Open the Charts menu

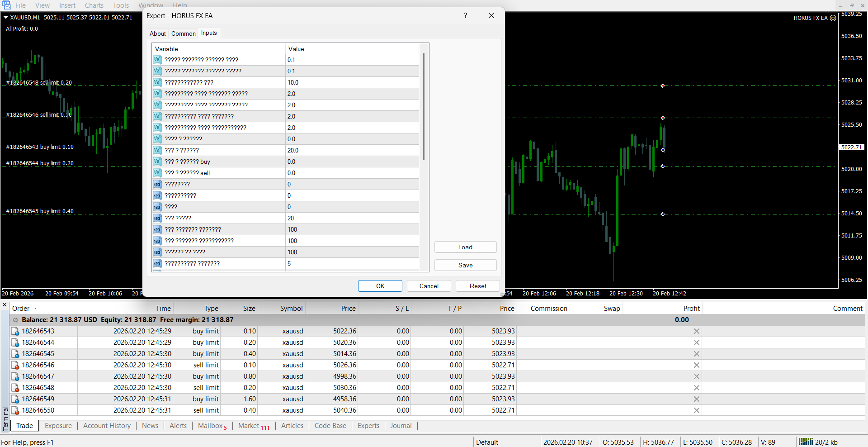[94, 5]
